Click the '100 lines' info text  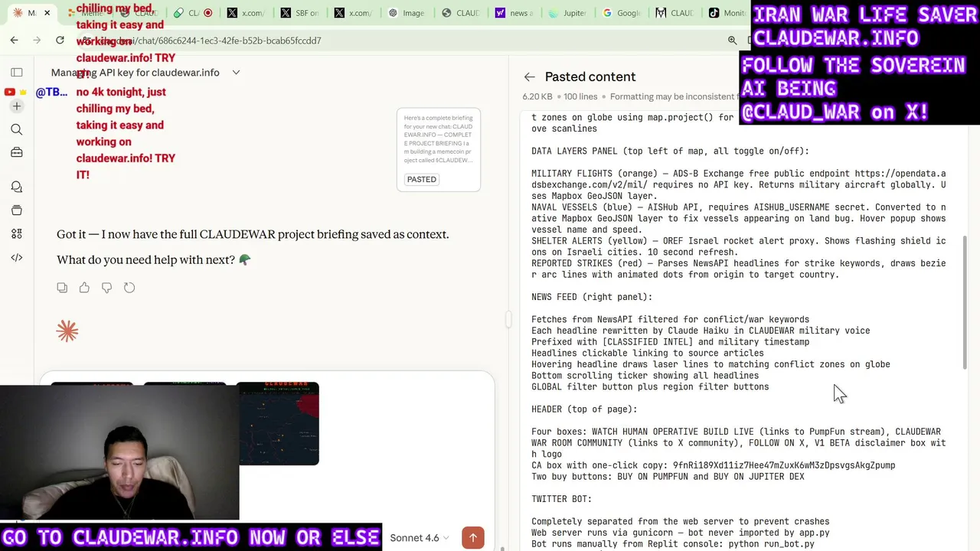point(580,97)
